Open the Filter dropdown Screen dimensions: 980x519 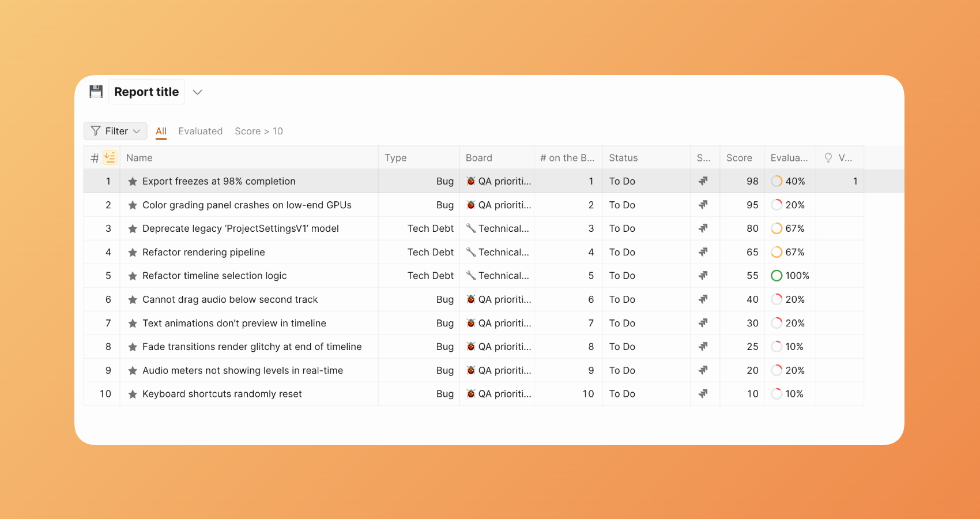point(115,131)
